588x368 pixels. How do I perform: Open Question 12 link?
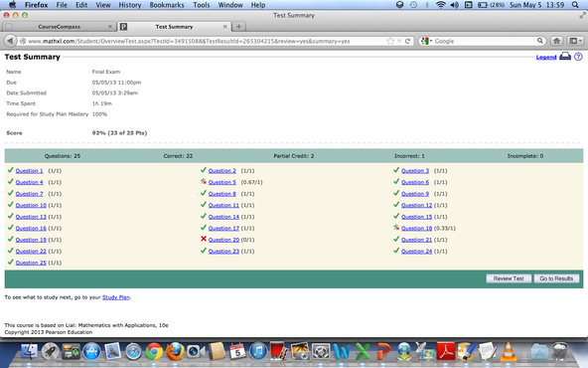tap(416, 205)
